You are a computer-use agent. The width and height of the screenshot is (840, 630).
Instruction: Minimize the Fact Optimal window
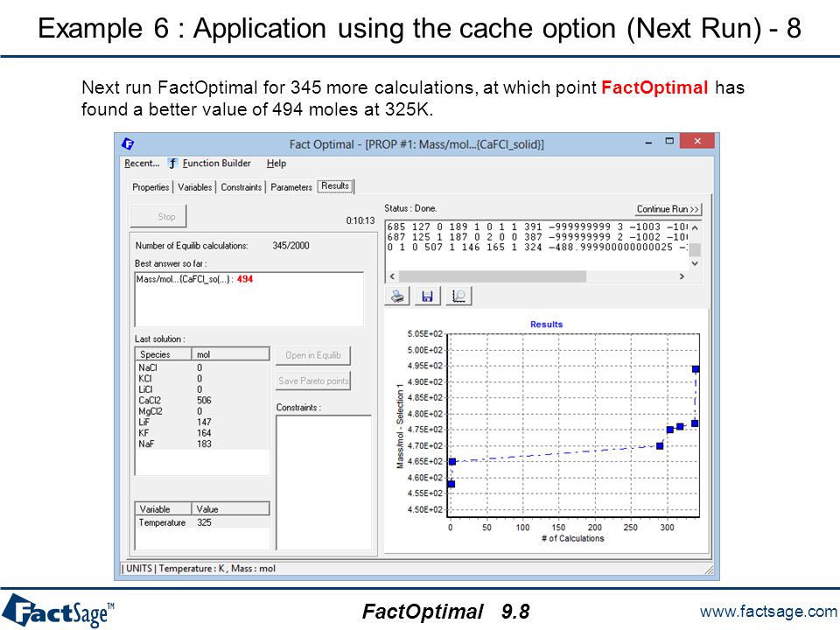pyautogui.click(x=648, y=142)
